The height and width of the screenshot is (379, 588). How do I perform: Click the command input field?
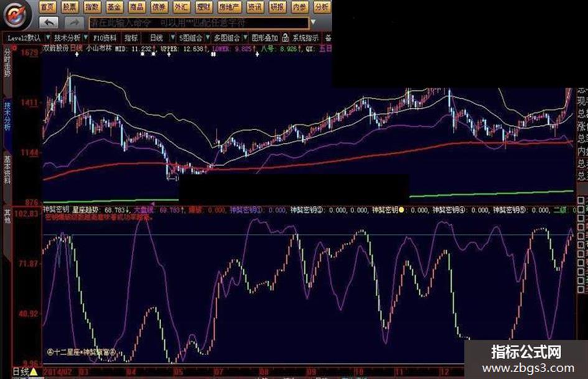pyautogui.click(x=199, y=23)
